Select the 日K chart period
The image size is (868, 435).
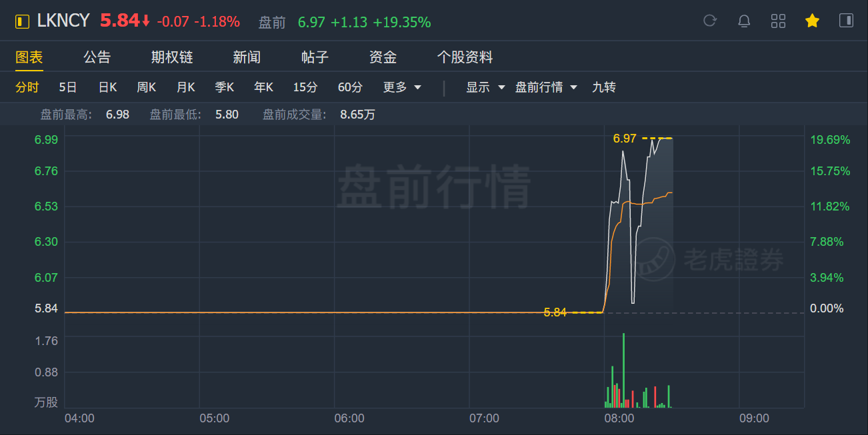tap(107, 87)
